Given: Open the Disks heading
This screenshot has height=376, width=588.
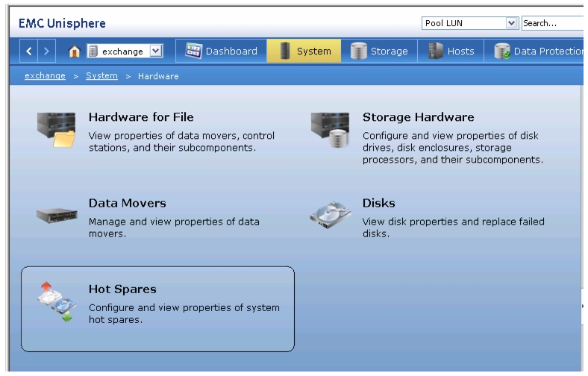Looking at the screenshot, I should coord(379,203).
